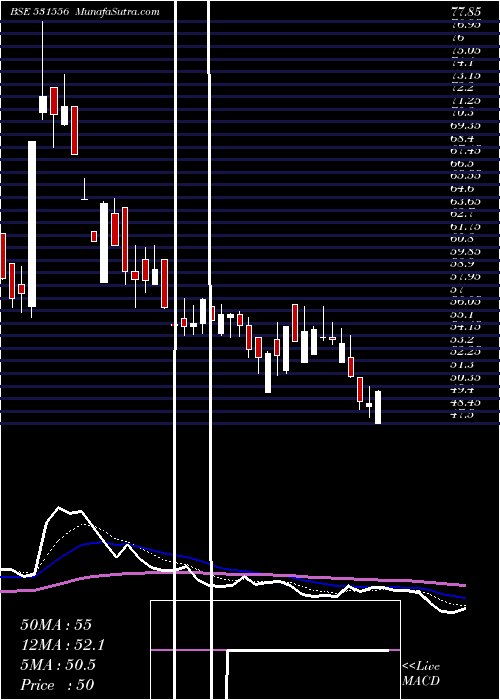The width and height of the screenshot is (500, 700).
Task: Click the 51.3 price axis label
Action: pos(463,365)
